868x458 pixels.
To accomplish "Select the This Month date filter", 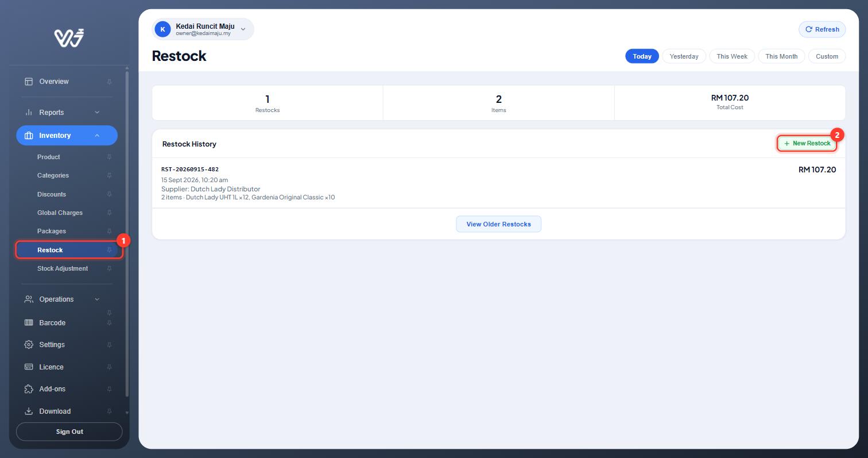I will tap(781, 56).
